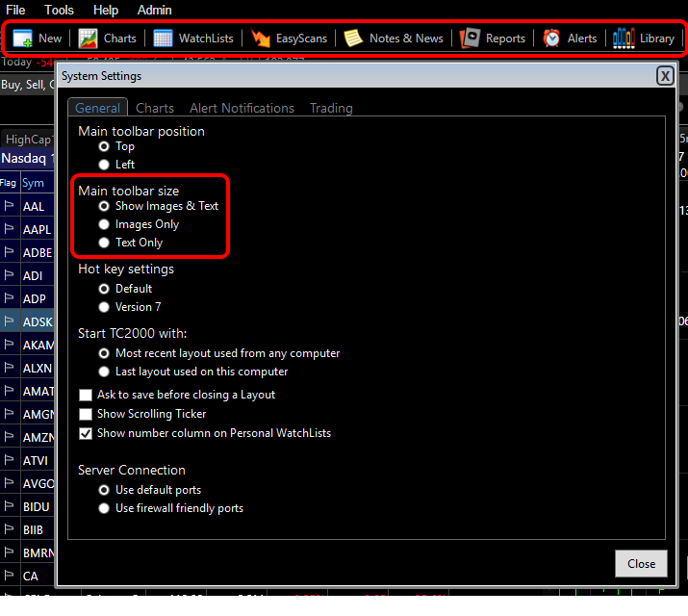Switch to the General settings tab
The width and height of the screenshot is (688, 616).
[x=97, y=108]
